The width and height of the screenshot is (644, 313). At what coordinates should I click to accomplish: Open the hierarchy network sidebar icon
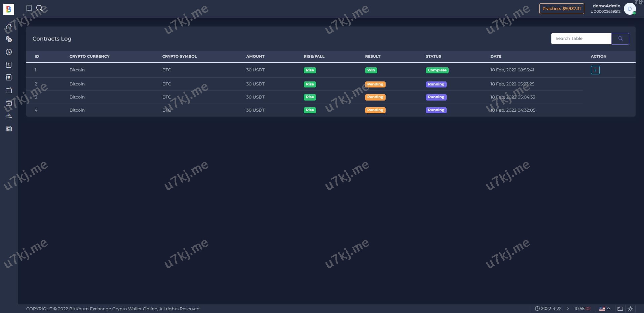[x=9, y=116]
